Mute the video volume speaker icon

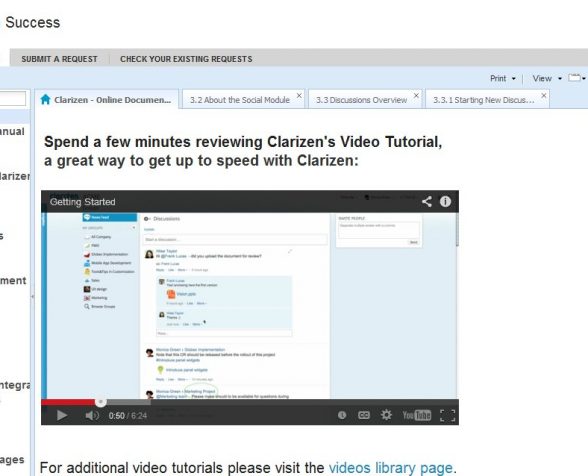(92, 415)
